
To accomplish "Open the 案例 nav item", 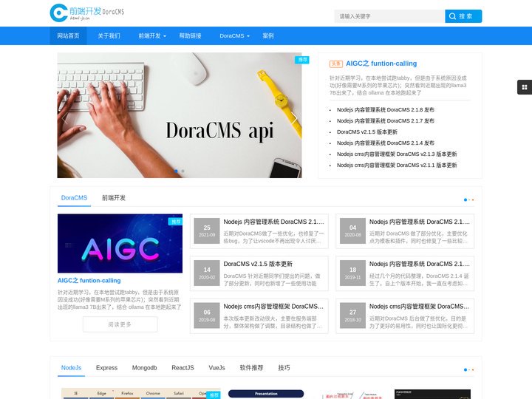I will [268, 35].
